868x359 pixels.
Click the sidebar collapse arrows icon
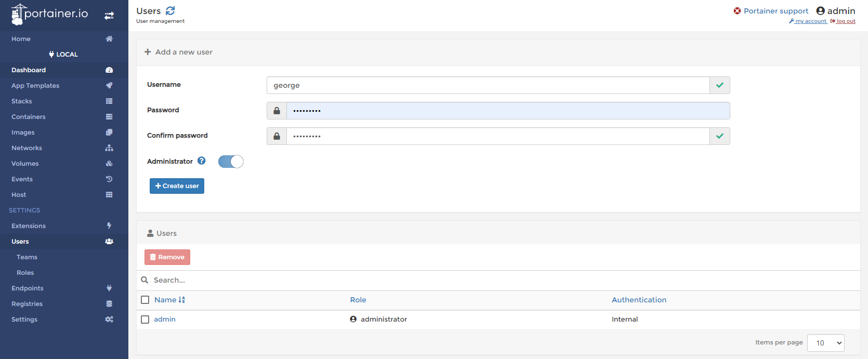pos(109,16)
